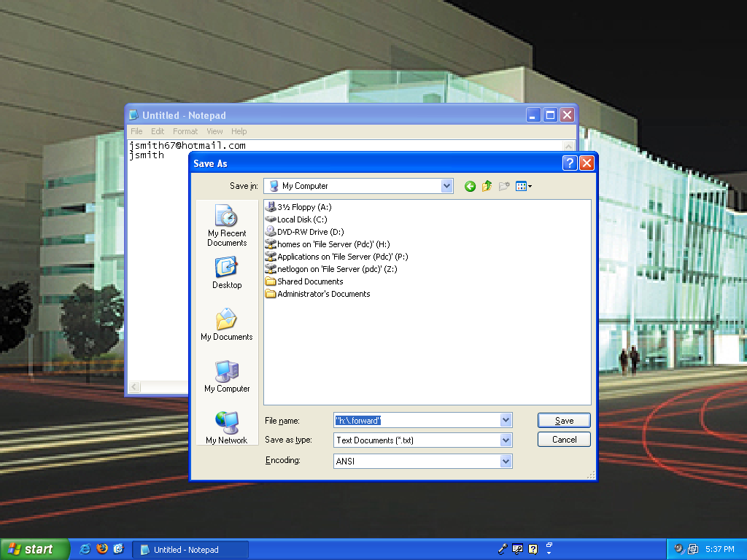Select the Local Disk (C:) drive
The height and width of the screenshot is (560, 747).
(x=296, y=219)
